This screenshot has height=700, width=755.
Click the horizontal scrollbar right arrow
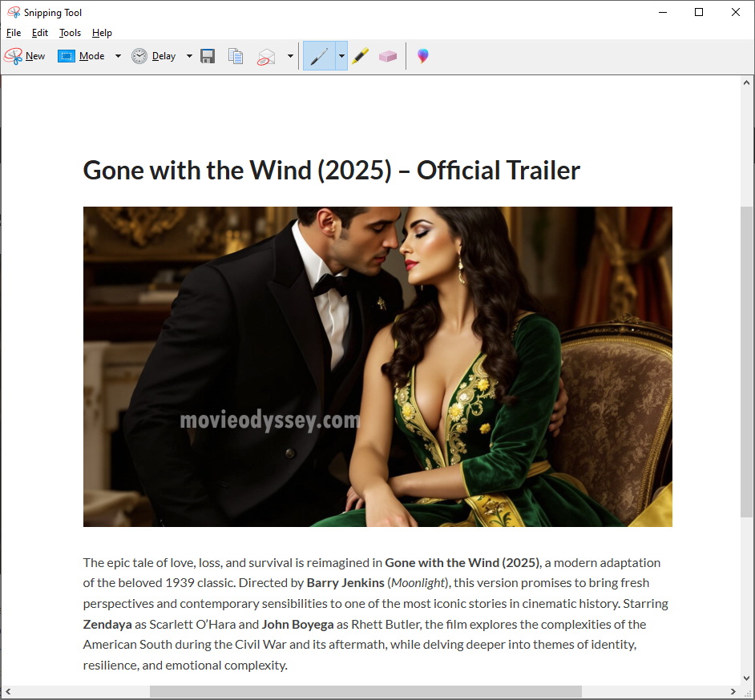pos(733,691)
